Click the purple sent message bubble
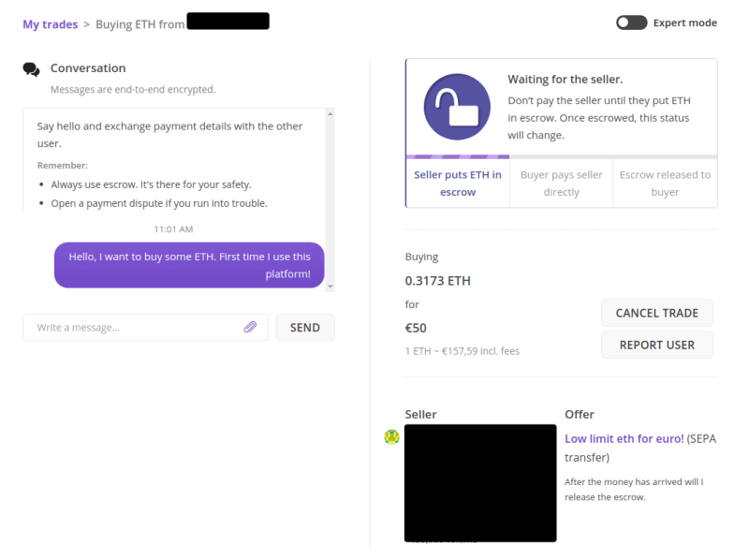This screenshot has width=749, height=560. pyautogui.click(x=189, y=265)
